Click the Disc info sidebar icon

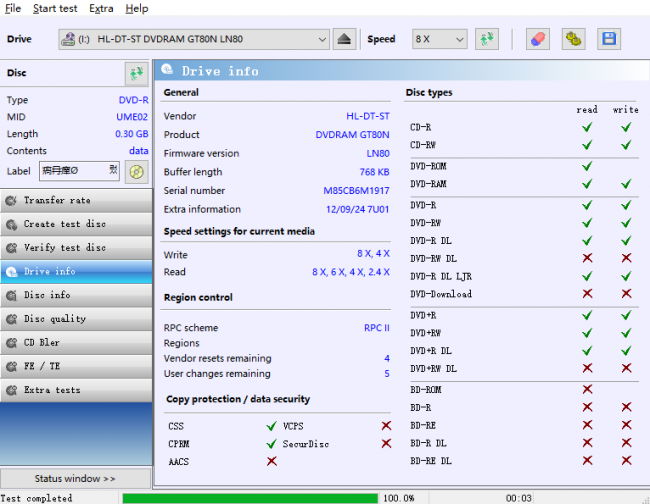pos(11,296)
